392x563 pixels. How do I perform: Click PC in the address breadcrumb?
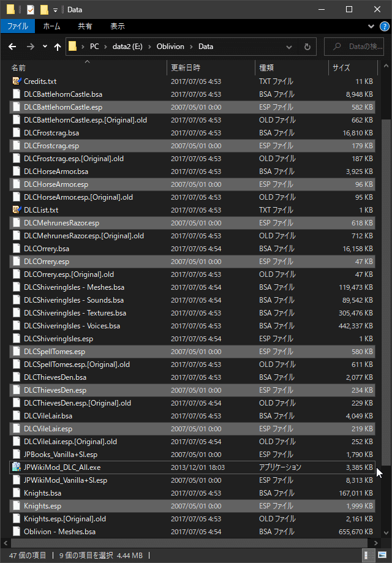click(x=94, y=47)
